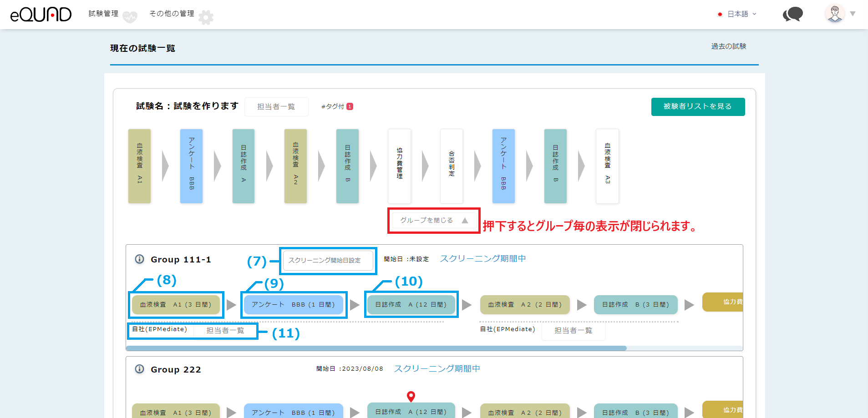Click the gear icon next to その他の管理
The height and width of the screenshot is (418, 868).
206,17
